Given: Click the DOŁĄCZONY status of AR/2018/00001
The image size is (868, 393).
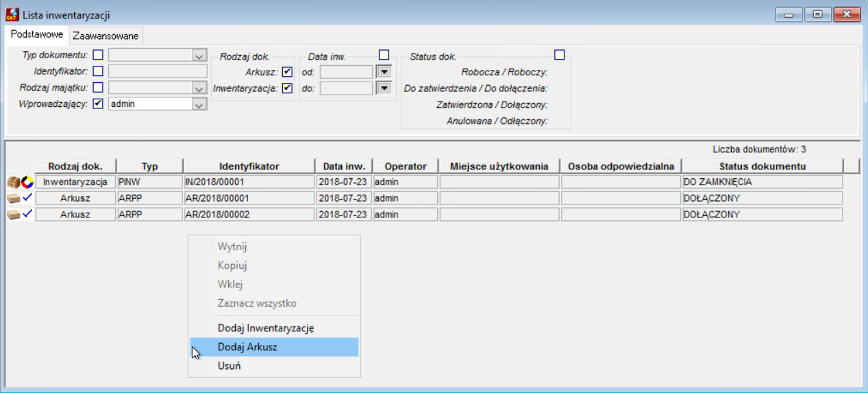Looking at the screenshot, I should click(x=762, y=198).
